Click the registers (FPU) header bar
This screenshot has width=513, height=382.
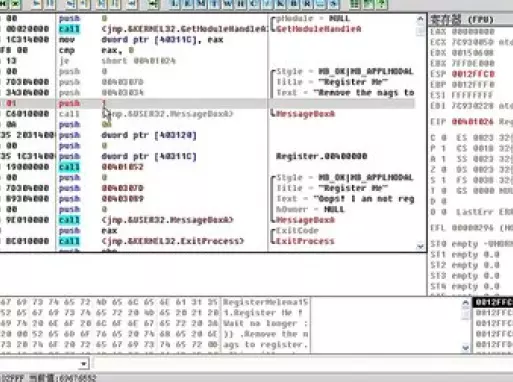coord(471,20)
